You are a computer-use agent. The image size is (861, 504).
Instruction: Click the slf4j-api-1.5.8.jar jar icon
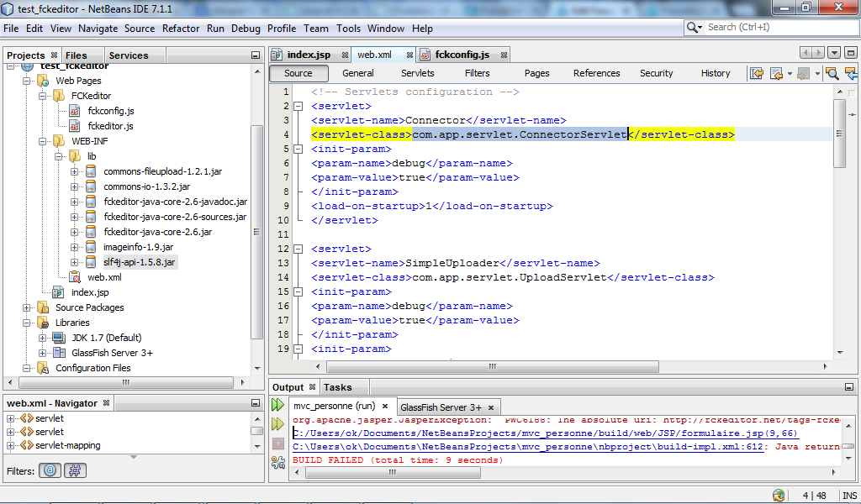[91, 262]
